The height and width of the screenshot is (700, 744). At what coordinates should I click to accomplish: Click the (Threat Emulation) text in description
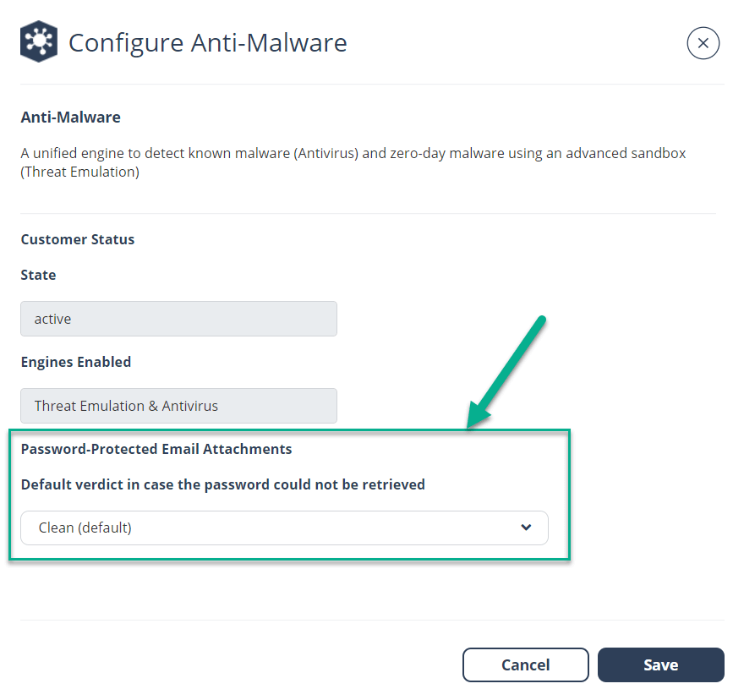pyautogui.click(x=79, y=172)
